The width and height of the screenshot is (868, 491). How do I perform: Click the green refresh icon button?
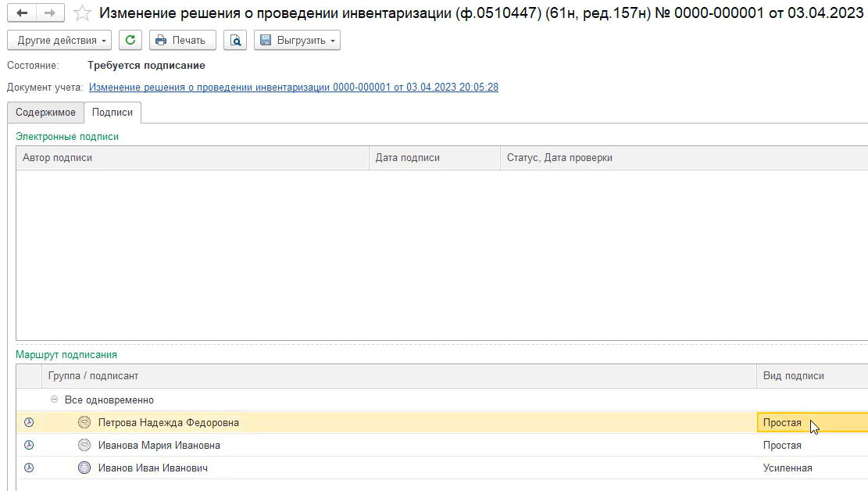[x=130, y=40]
